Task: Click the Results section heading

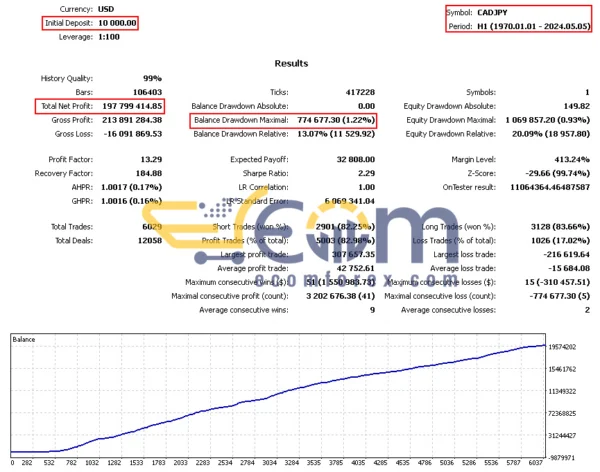Action: (299, 62)
